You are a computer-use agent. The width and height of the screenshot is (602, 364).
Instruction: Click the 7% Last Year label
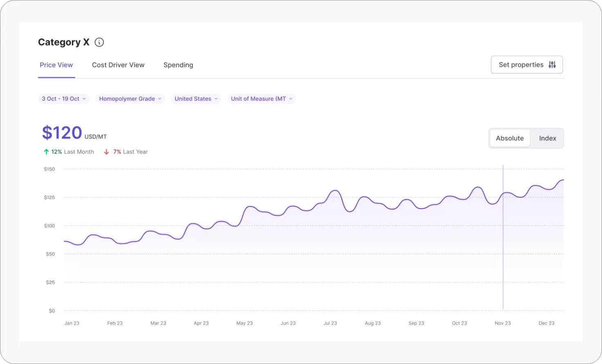point(130,152)
